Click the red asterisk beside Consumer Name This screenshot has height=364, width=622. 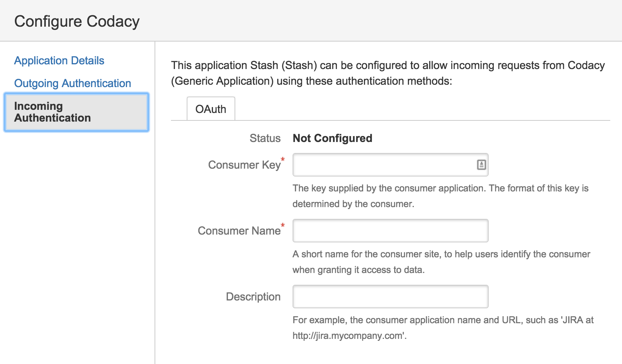[x=283, y=225]
